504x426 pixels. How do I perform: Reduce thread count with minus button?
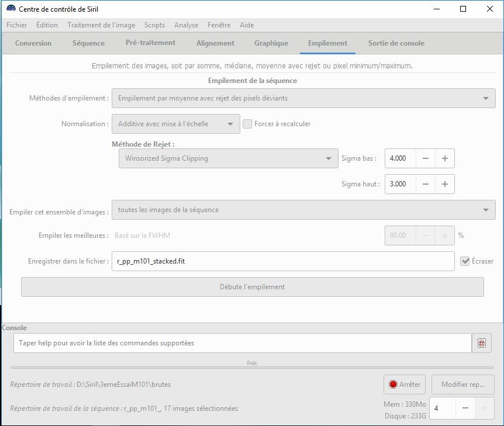coord(465,408)
